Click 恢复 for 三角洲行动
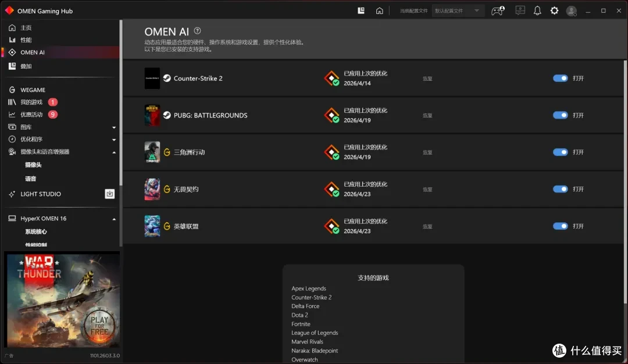This screenshot has height=364, width=628. 427,152
